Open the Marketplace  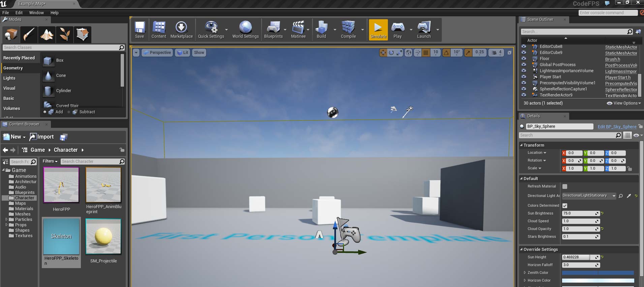(x=181, y=30)
